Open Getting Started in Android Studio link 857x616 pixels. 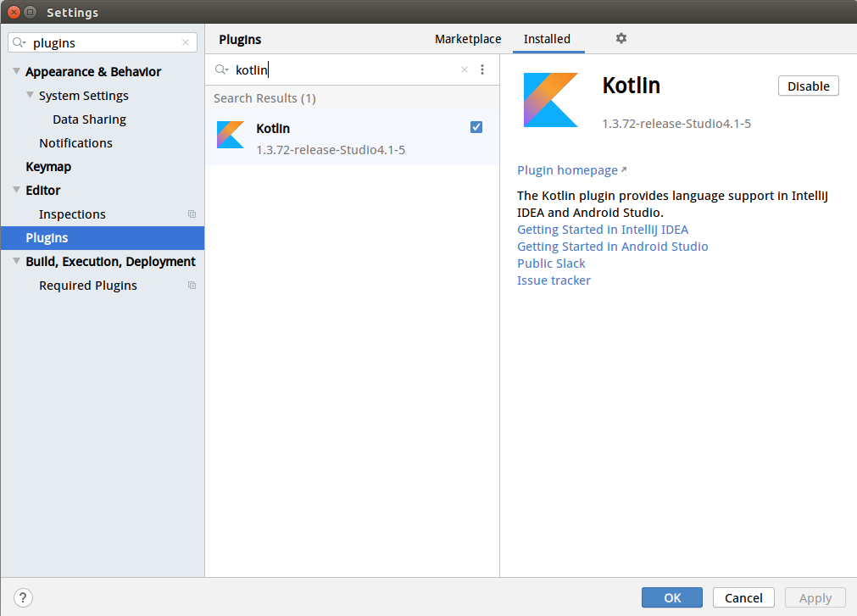612,247
